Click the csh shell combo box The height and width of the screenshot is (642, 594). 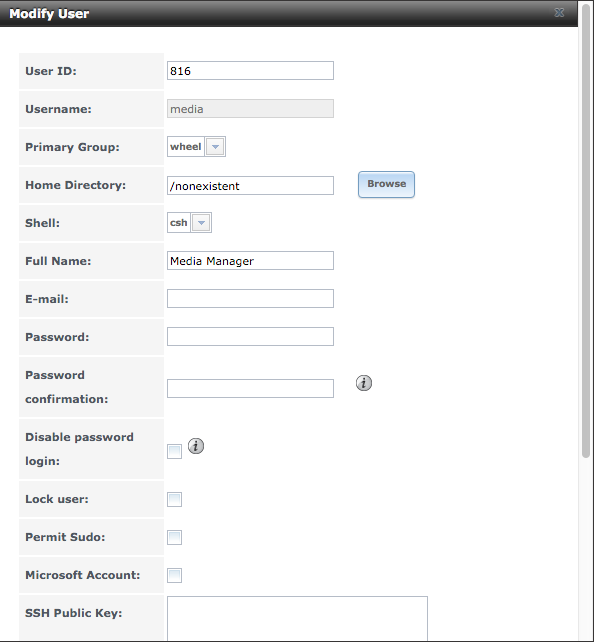[x=189, y=223]
